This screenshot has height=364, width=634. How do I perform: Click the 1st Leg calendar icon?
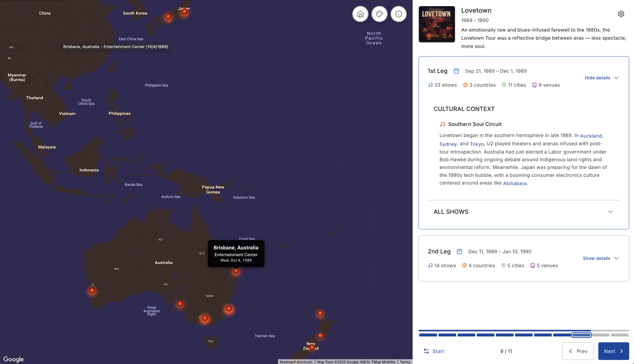(456, 71)
